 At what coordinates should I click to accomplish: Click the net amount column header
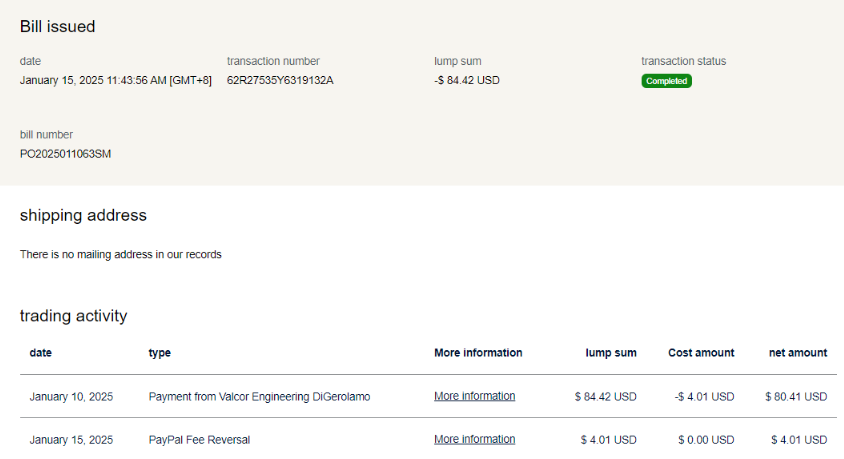pyautogui.click(x=798, y=352)
